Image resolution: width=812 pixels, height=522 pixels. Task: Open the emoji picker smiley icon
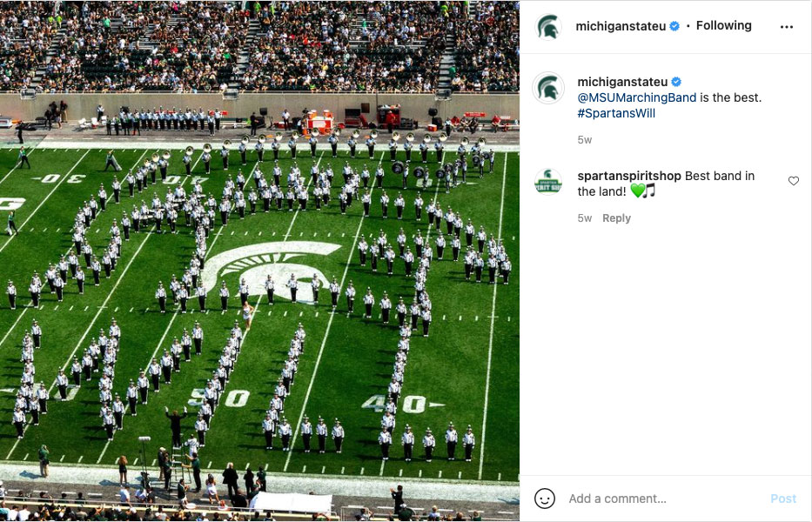[x=544, y=499]
